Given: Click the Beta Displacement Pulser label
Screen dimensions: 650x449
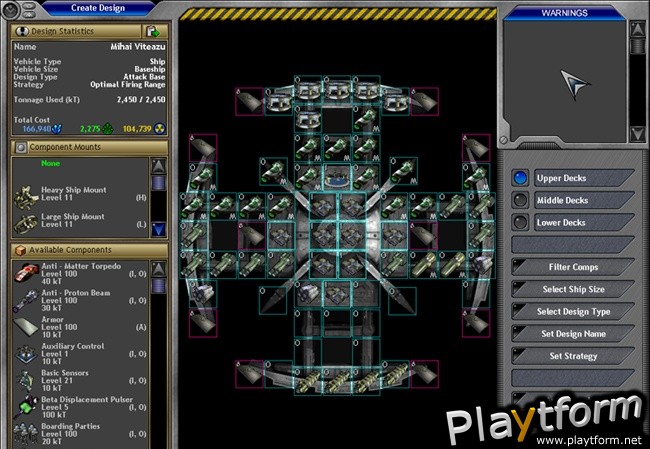Looking at the screenshot, I should click(x=87, y=400).
